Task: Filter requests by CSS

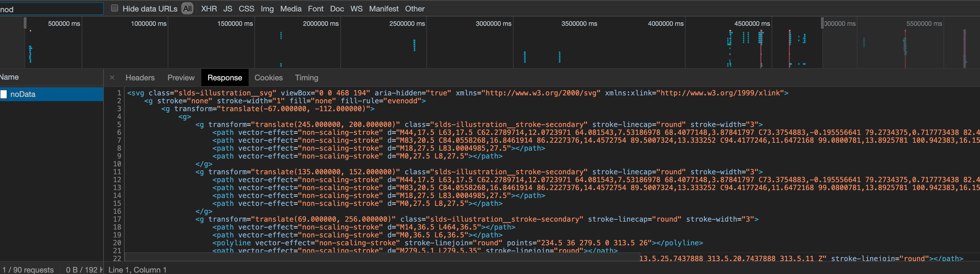Action: click(246, 8)
